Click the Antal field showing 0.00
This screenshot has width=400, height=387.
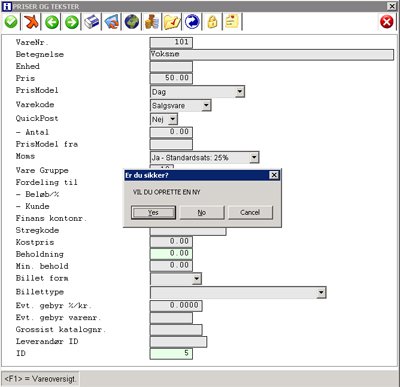[x=171, y=132]
